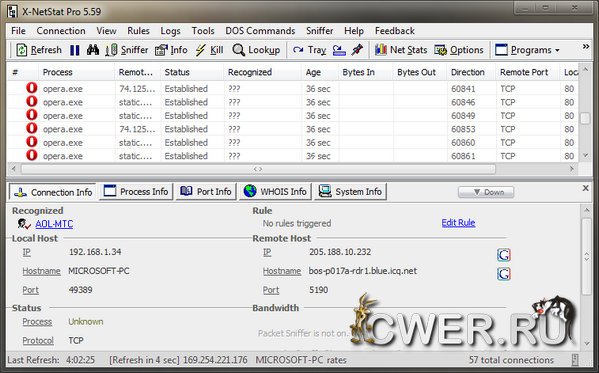Click the Down button
The image size is (599, 373).
(x=486, y=192)
